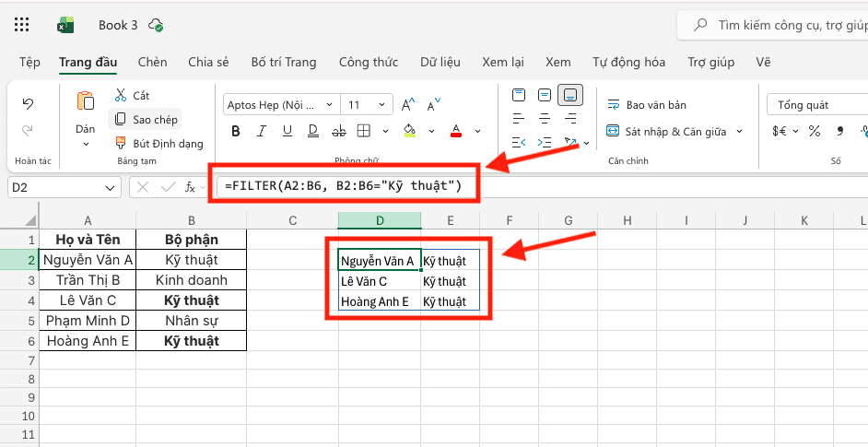
Task: Toggle Bao văn bản wrap text
Action: (643, 105)
